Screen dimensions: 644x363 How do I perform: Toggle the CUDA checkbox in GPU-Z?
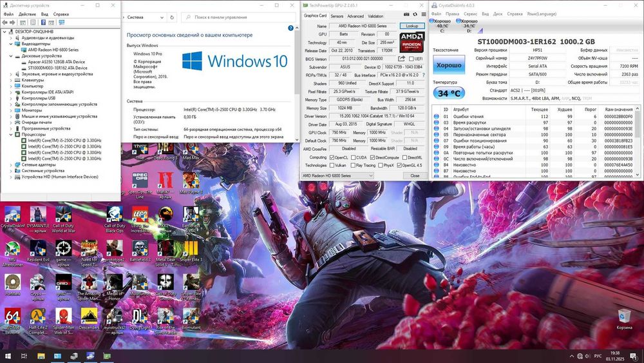point(353,157)
